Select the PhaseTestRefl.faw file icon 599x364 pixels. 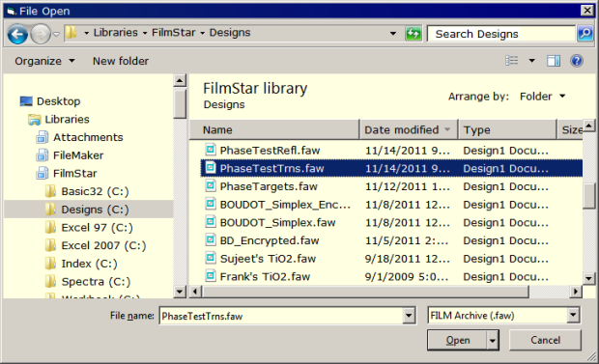coord(210,150)
